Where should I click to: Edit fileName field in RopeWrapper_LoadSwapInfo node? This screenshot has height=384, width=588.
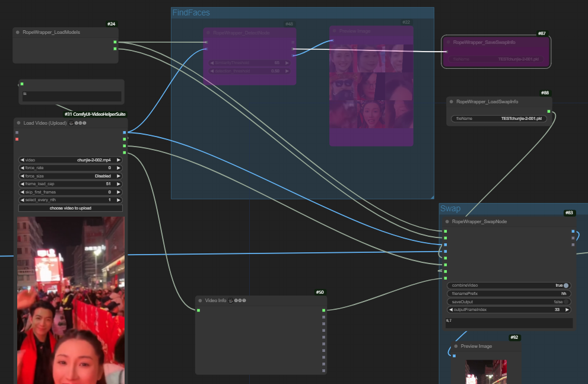[499, 119]
